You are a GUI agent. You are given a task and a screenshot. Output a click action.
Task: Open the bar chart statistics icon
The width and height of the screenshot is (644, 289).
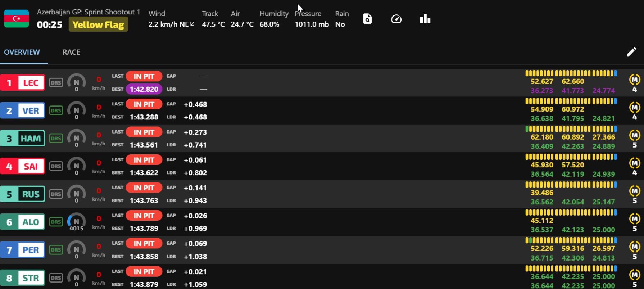pyautogui.click(x=425, y=19)
